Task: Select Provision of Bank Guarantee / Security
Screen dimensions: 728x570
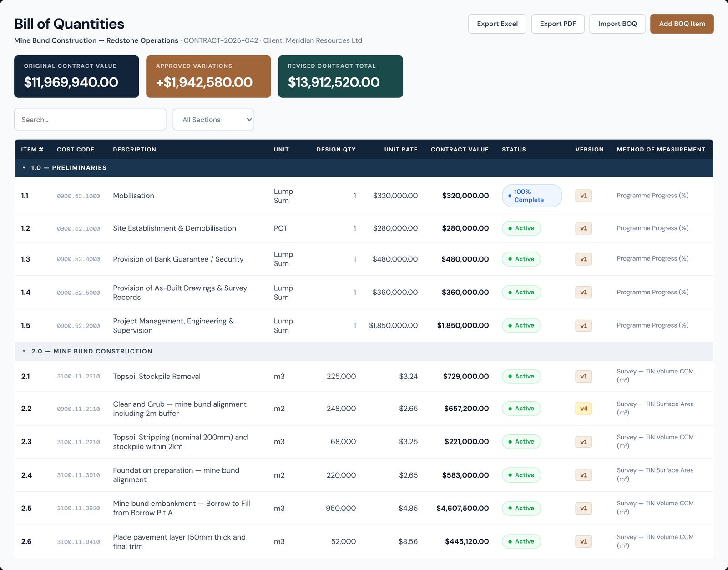Action: click(178, 259)
